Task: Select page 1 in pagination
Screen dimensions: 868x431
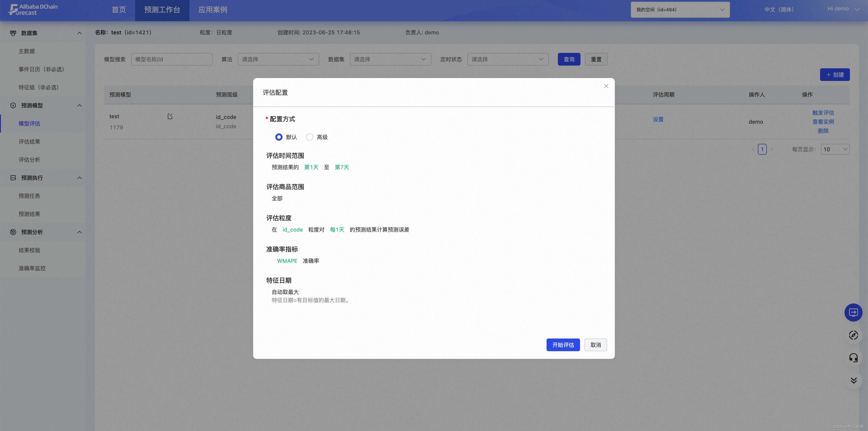Action: (762, 149)
